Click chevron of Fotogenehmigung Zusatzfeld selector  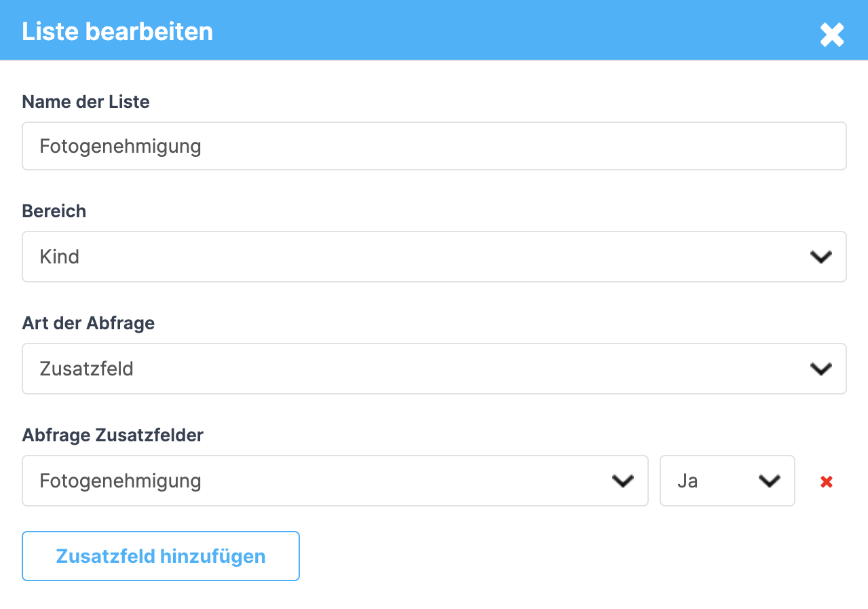(x=622, y=481)
